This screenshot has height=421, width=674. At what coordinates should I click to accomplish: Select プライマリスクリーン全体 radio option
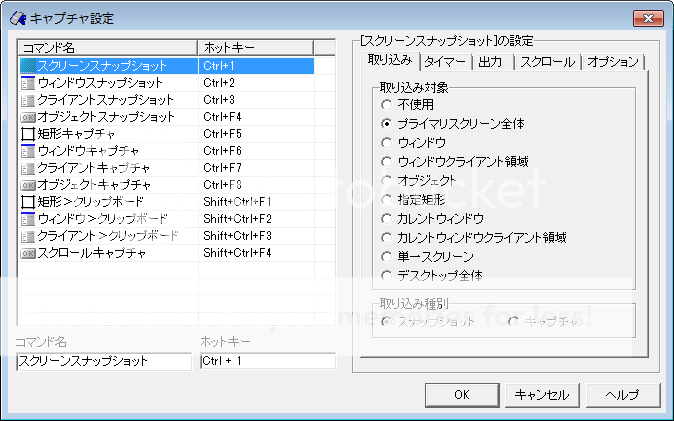[x=386, y=124]
